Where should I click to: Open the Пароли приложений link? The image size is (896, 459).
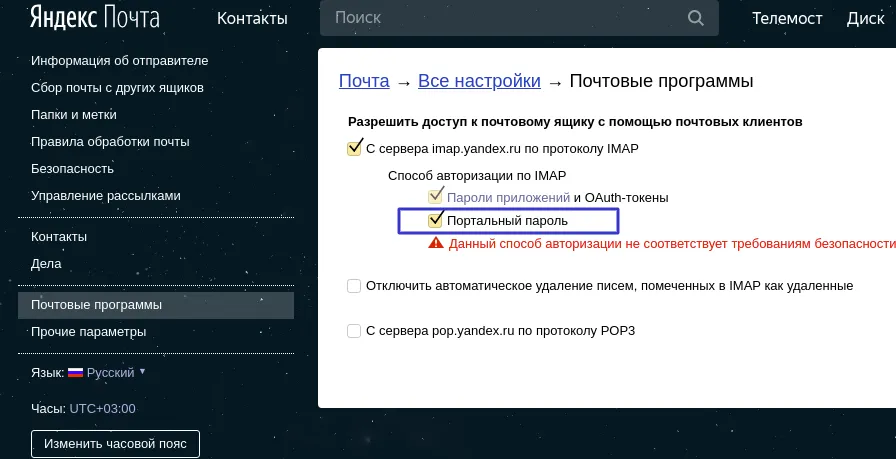507,198
